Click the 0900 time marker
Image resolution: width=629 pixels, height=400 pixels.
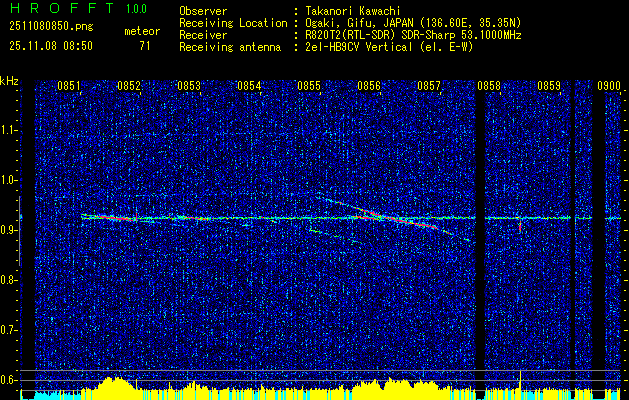click(609, 86)
